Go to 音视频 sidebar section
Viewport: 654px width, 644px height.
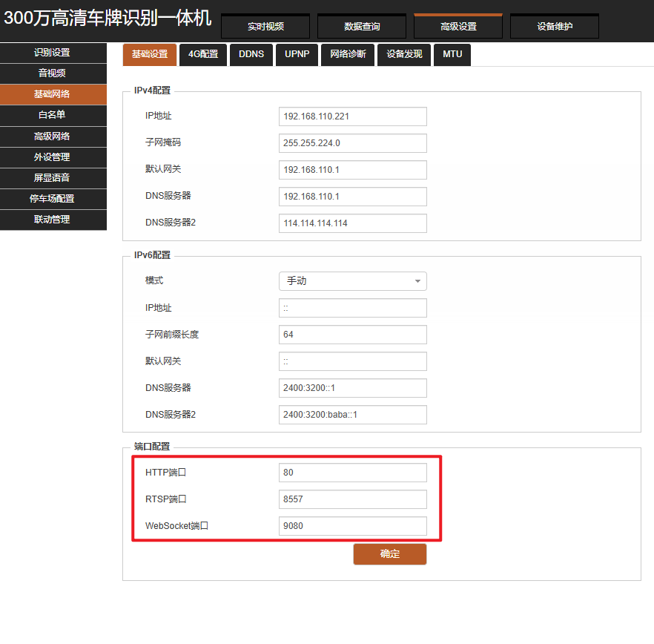click(53, 73)
